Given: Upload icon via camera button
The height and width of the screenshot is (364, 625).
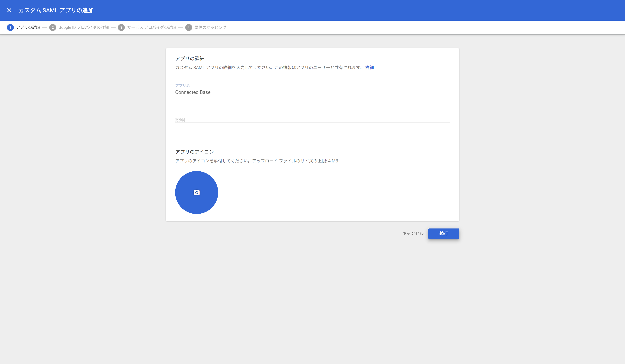Looking at the screenshot, I should (x=196, y=192).
